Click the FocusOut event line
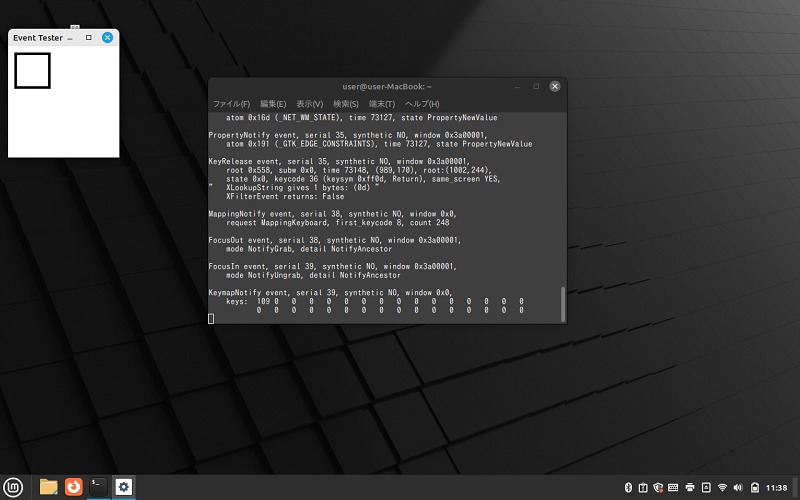800x500 pixels. pyautogui.click(x=335, y=240)
